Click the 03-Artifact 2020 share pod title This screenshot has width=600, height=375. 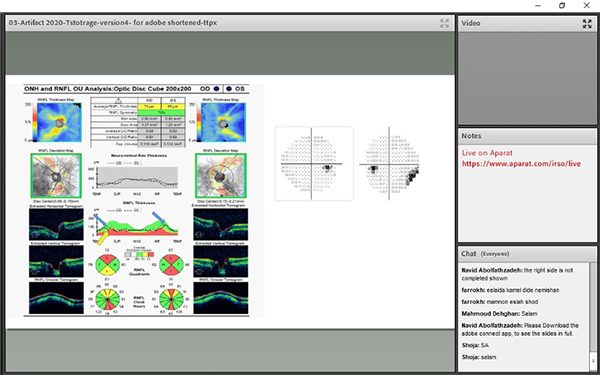(x=113, y=23)
